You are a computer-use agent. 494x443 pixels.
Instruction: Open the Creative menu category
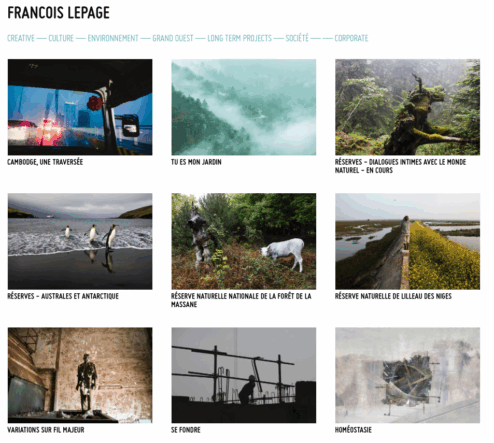coord(21,38)
